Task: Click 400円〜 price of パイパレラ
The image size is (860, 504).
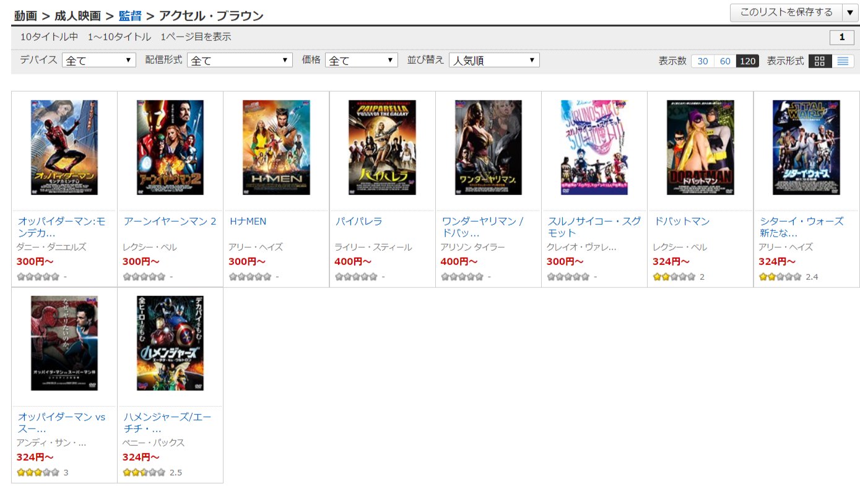Action: pyautogui.click(x=353, y=261)
